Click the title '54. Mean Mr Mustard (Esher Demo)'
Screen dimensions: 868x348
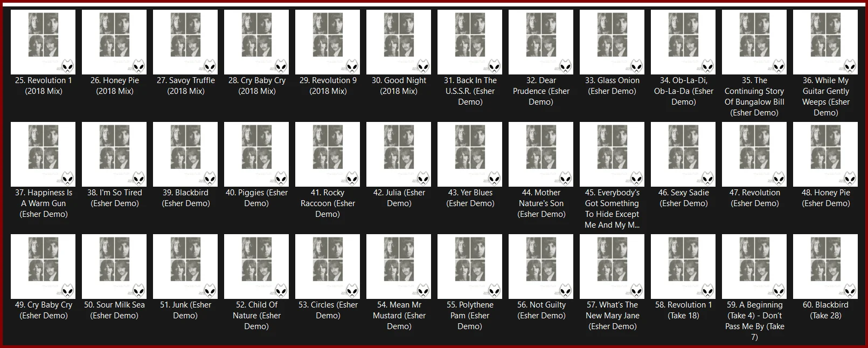click(399, 316)
